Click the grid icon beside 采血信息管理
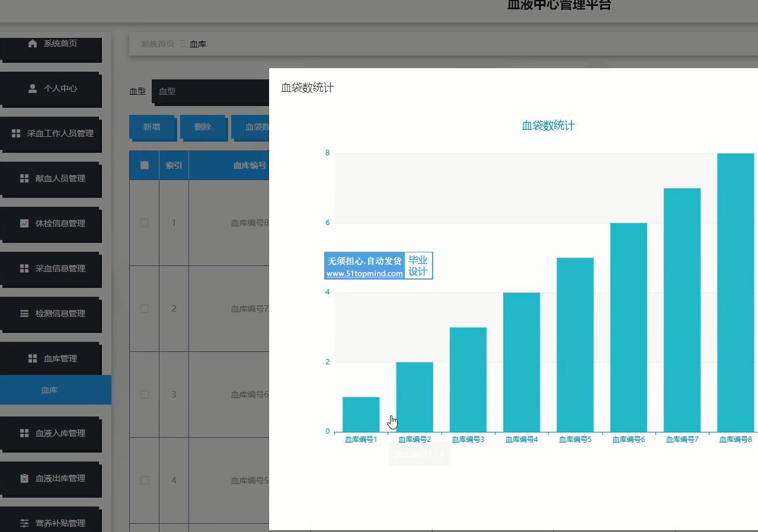 coord(24,268)
